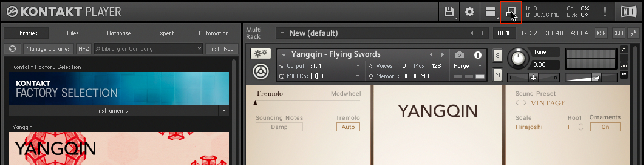Open the Output st.1 dropdown
The height and width of the screenshot is (165, 644).
[358, 66]
